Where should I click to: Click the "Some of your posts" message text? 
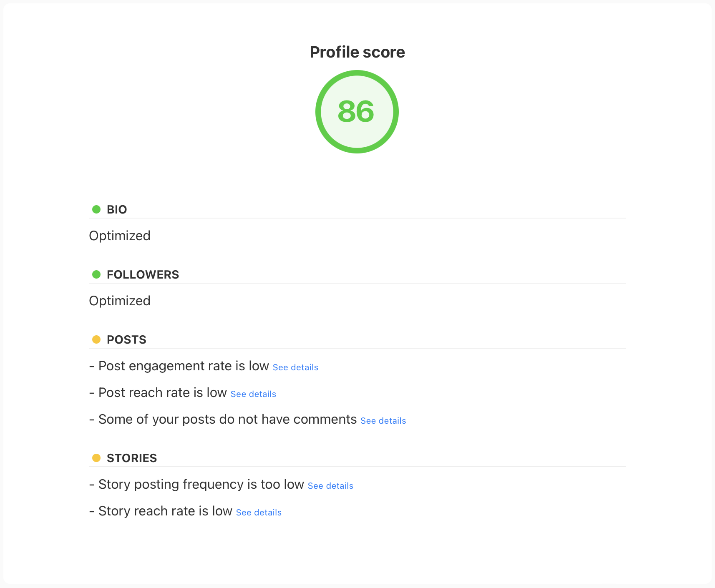click(x=227, y=419)
